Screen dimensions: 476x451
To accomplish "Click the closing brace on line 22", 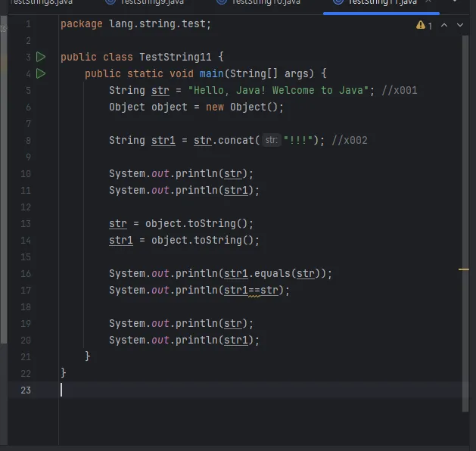I will [63, 373].
